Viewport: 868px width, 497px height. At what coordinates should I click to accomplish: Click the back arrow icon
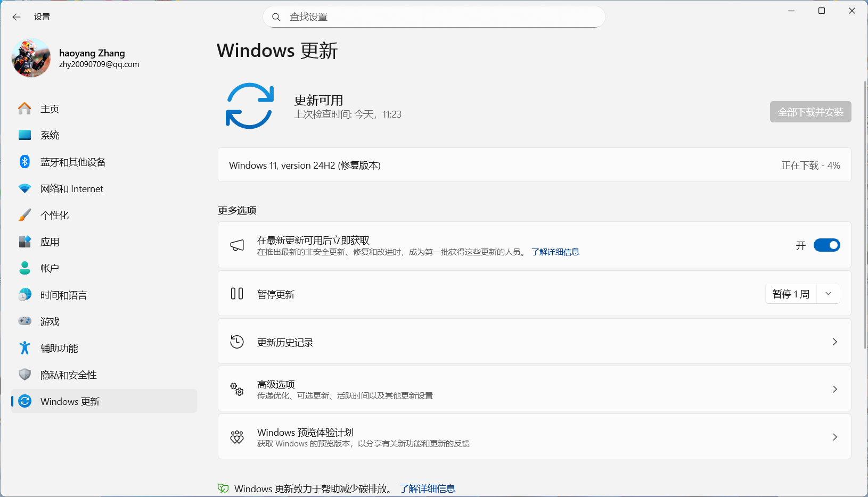point(17,17)
